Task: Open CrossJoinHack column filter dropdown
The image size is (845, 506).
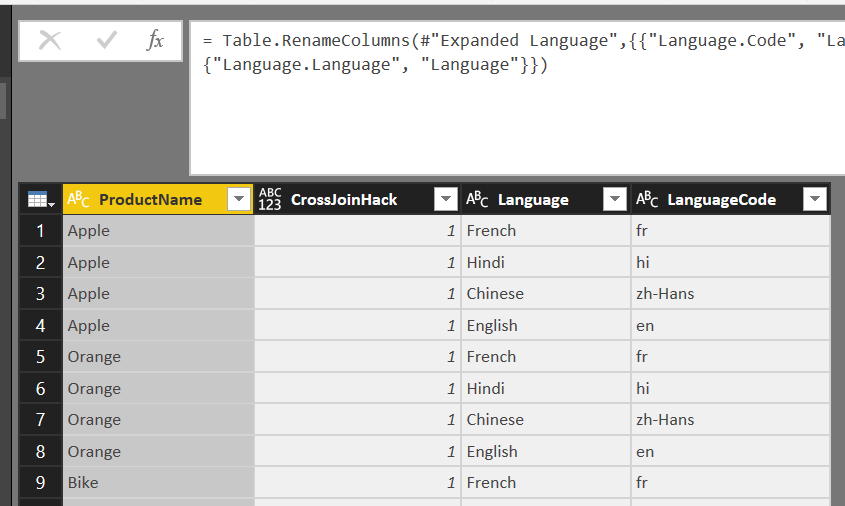Action: coord(446,199)
